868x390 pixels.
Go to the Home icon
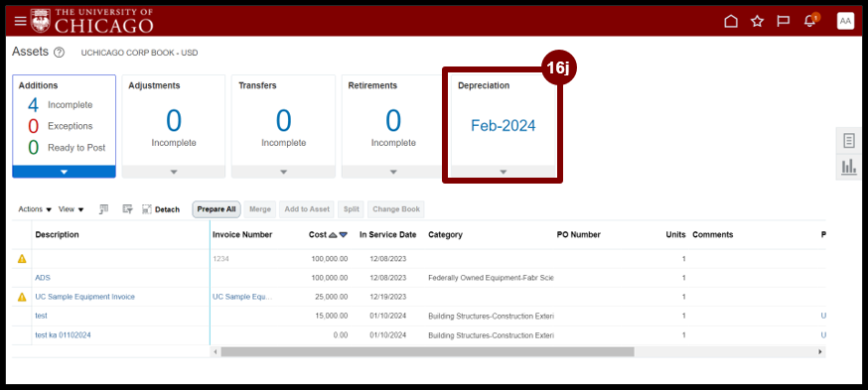pyautogui.click(x=731, y=21)
